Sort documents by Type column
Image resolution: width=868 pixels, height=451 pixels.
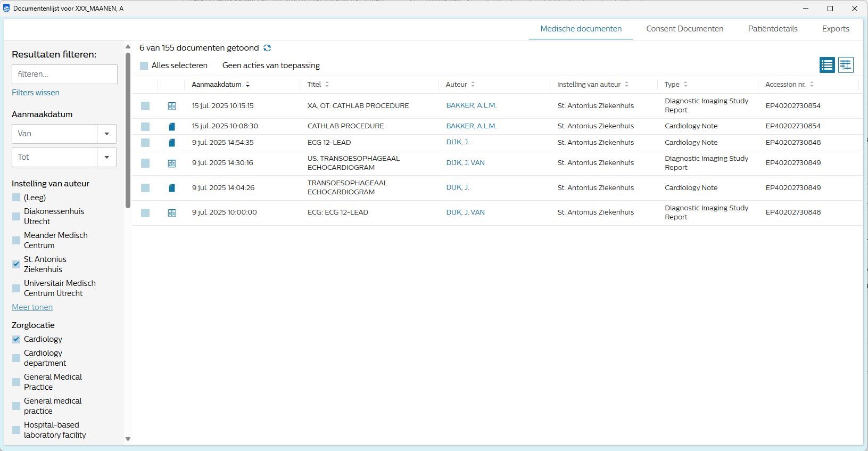pos(685,85)
